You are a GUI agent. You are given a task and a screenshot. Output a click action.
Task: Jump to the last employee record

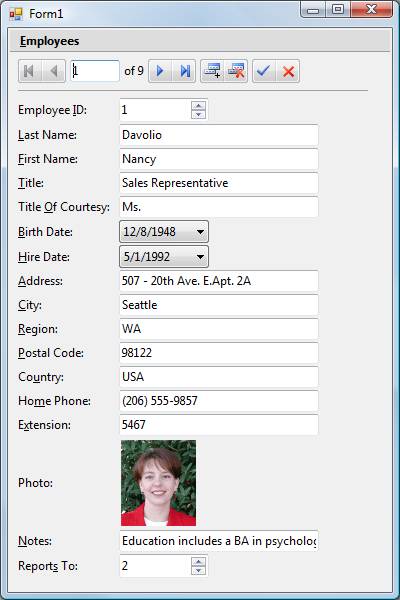pos(184,71)
